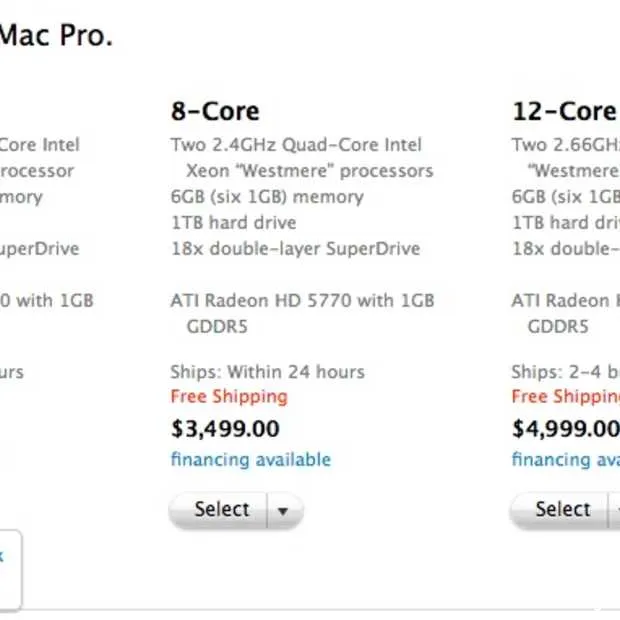Open financing available link under $3,499.00

click(x=250, y=460)
